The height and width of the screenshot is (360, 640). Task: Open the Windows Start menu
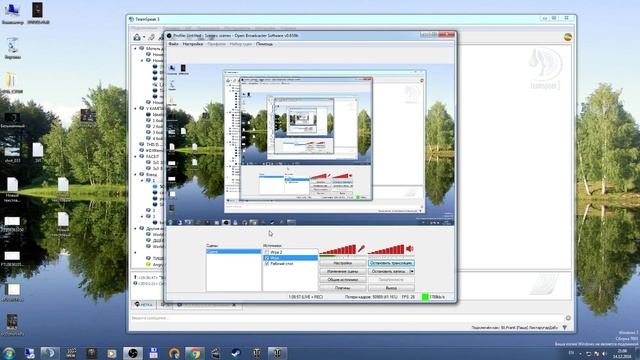(x=9, y=353)
